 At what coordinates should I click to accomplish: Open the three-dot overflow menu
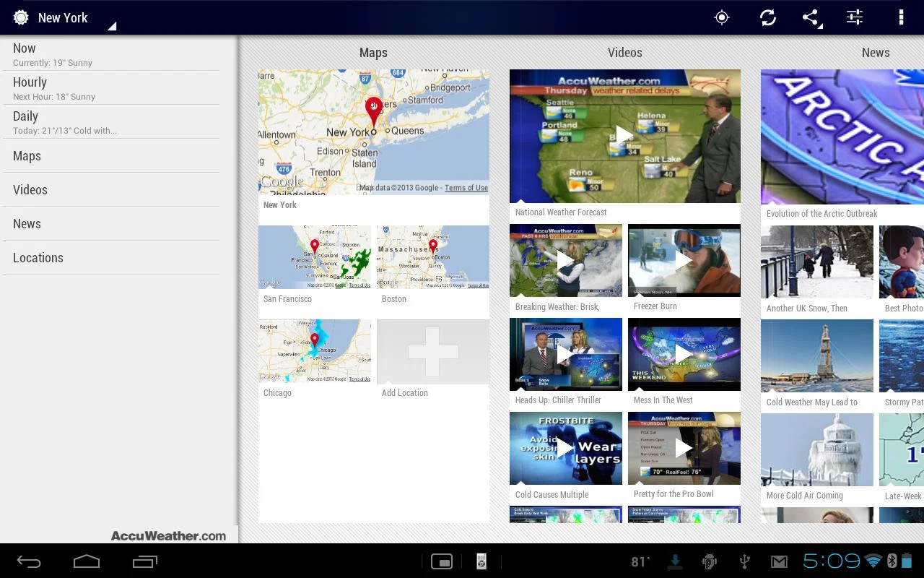pos(901,17)
